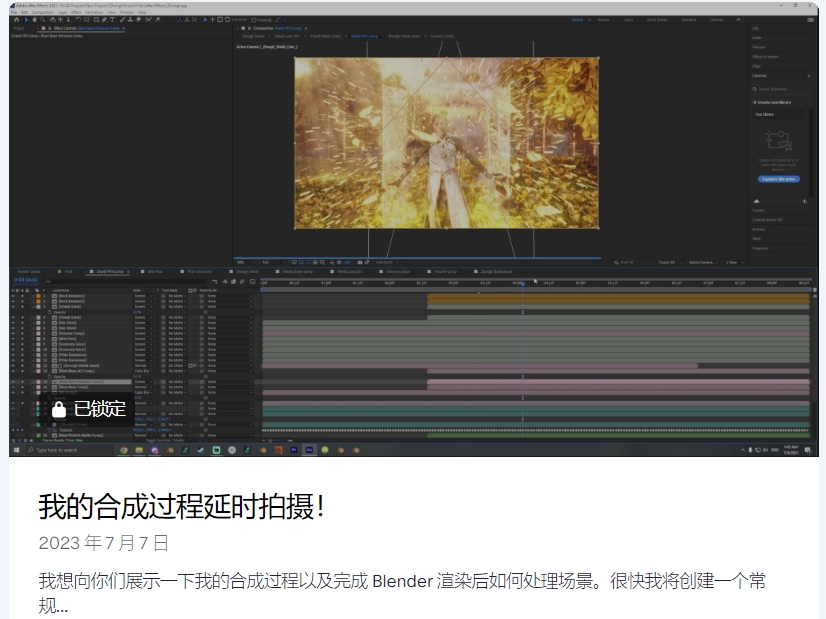826x619 pixels.
Task: Select the Zoom magnifier tool
Action: 43,19
